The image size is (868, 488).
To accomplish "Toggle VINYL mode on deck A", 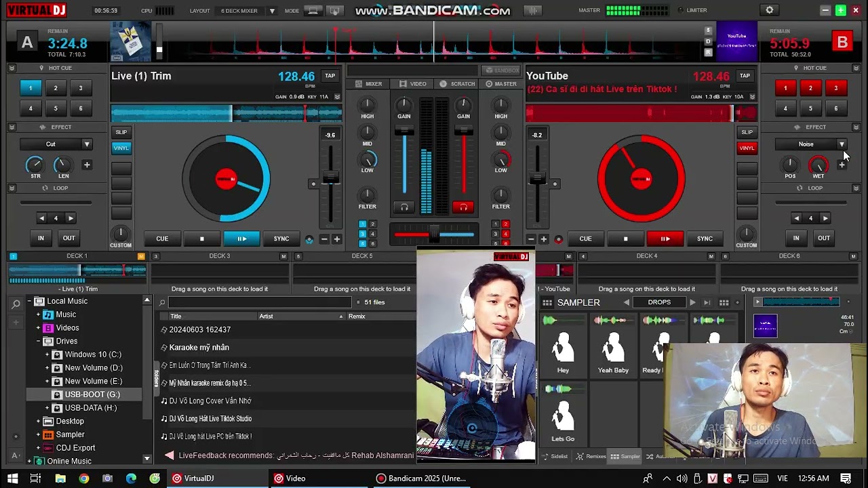I will [121, 148].
